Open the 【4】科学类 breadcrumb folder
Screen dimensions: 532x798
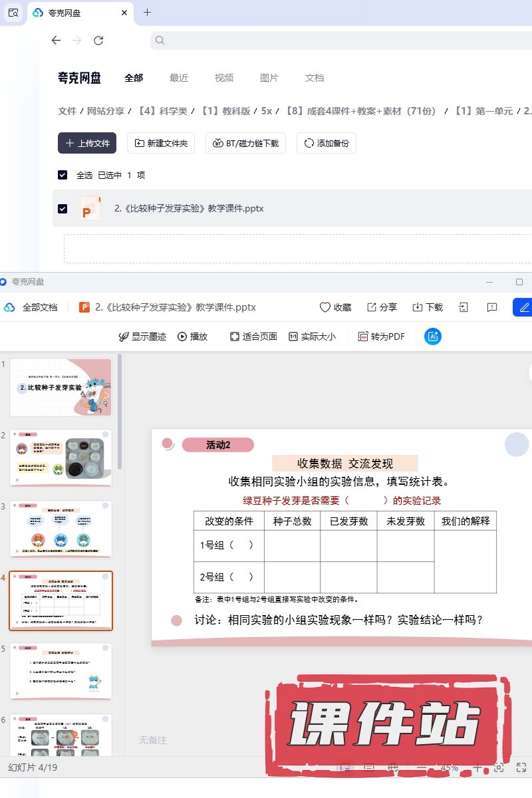point(162,111)
